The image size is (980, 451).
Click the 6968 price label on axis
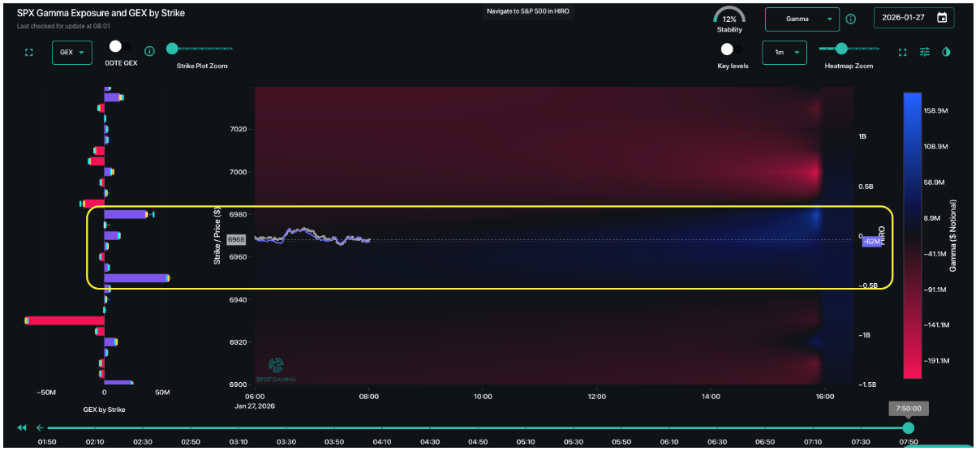[236, 239]
